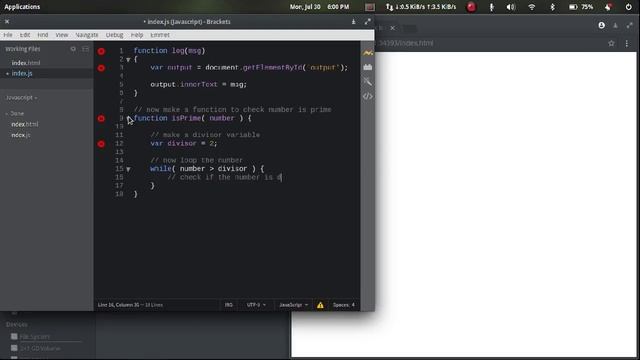Open the Applications menu in the top panel
Image resolution: width=640 pixels, height=360 pixels.
[x=22, y=7]
